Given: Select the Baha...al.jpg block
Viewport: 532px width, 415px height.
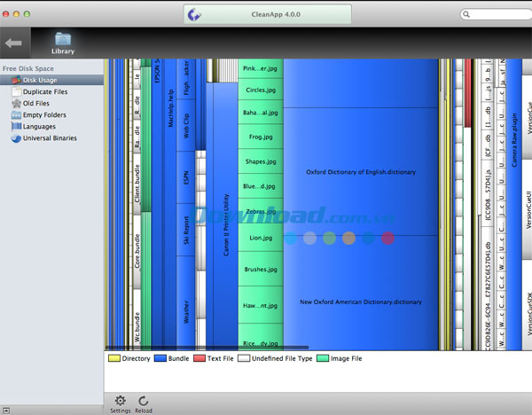Looking at the screenshot, I should [261, 113].
